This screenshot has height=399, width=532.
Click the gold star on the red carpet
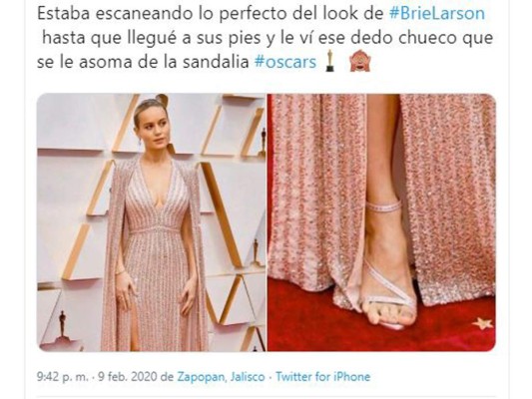pyautogui.click(x=482, y=323)
